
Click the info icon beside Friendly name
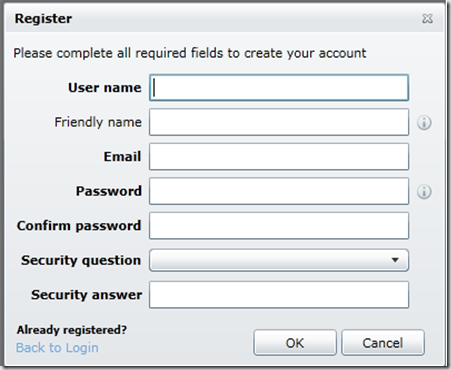(x=424, y=123)
